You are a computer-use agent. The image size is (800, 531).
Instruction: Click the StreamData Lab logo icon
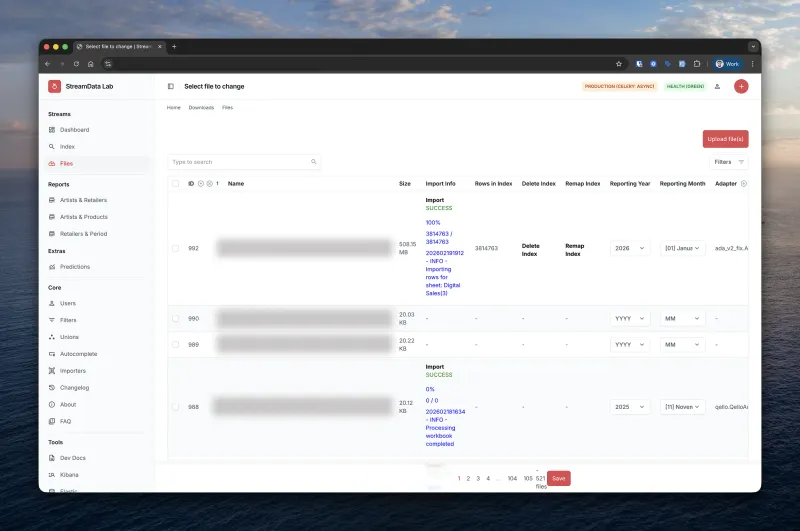pos(55,86)
